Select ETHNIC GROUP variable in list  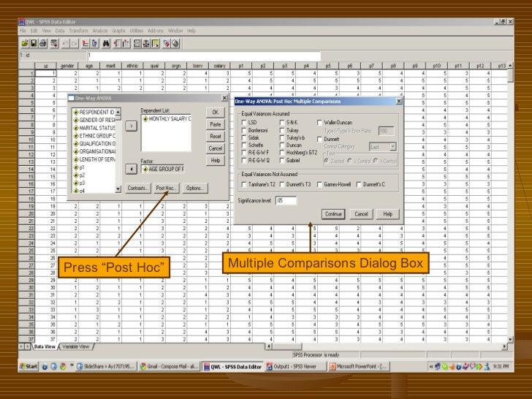94,136
